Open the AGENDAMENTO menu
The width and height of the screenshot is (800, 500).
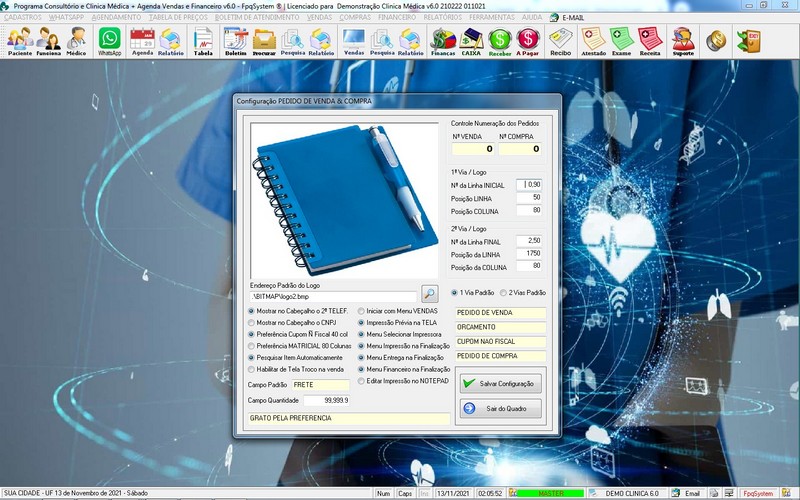click(x=116, y=17)
